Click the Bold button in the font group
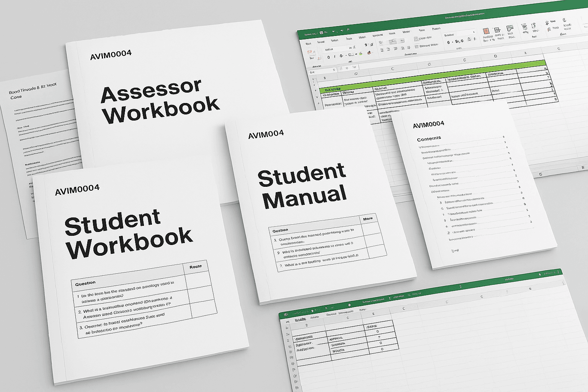Image resolution: width=588 pixels, height=392 pixels. coord(328,57)
